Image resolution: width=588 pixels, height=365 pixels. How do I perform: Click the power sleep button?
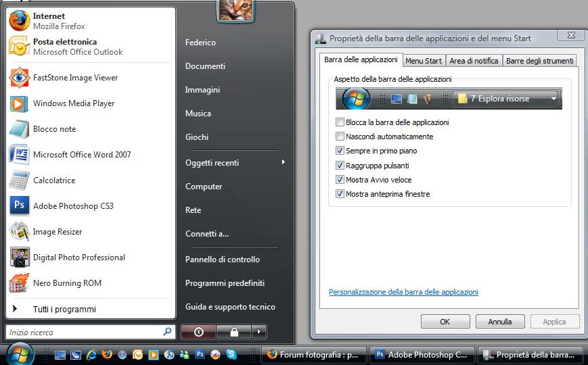point(198,332)
